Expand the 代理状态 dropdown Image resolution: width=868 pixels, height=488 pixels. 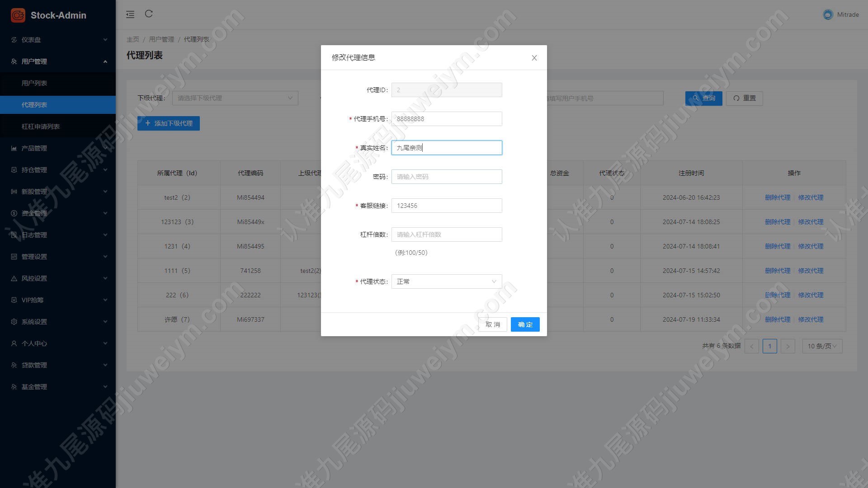(447, 282)
